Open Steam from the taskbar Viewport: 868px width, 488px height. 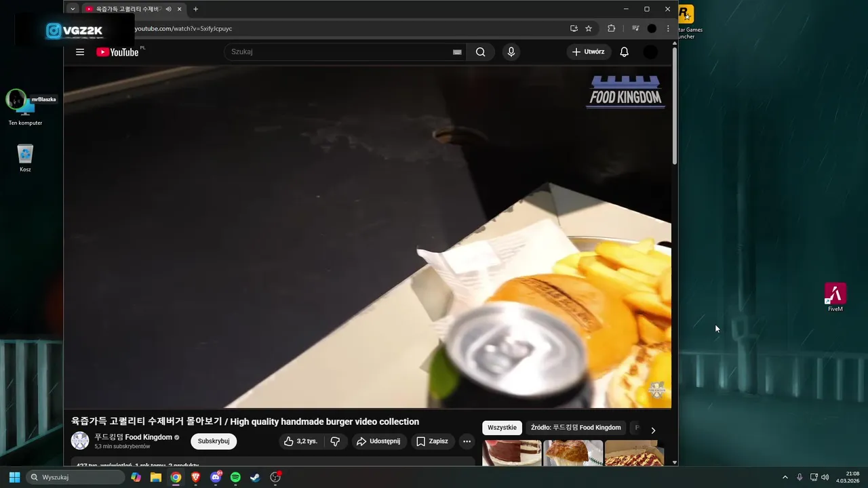(x=255, y=477)
